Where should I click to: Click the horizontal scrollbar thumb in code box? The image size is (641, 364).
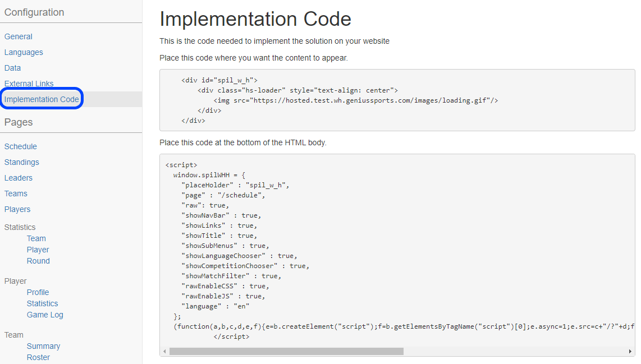(x=286, y=351)
